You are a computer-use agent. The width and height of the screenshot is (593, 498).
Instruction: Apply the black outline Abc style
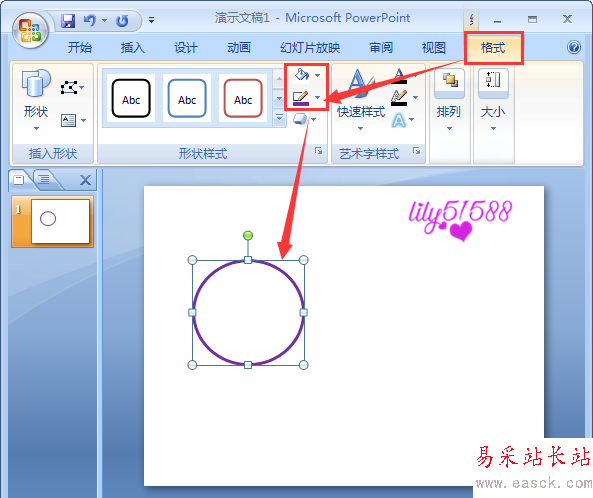pos(131,98)
